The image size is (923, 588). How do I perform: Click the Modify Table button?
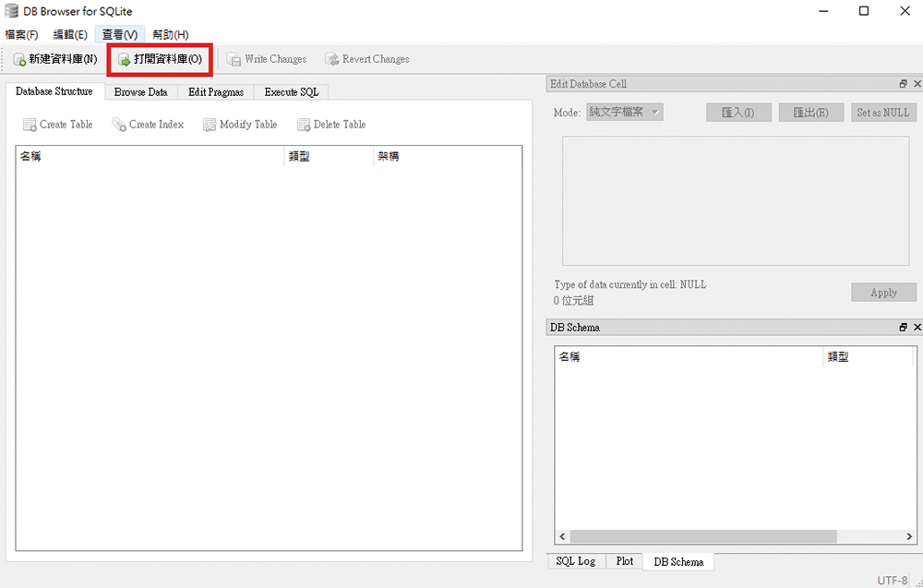[x=240, y=125]
